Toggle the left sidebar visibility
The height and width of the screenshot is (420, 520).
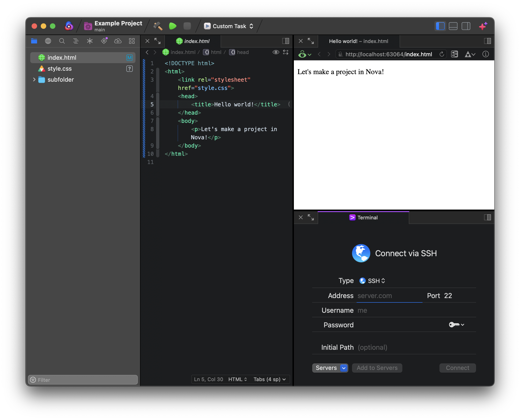[440, 26]
